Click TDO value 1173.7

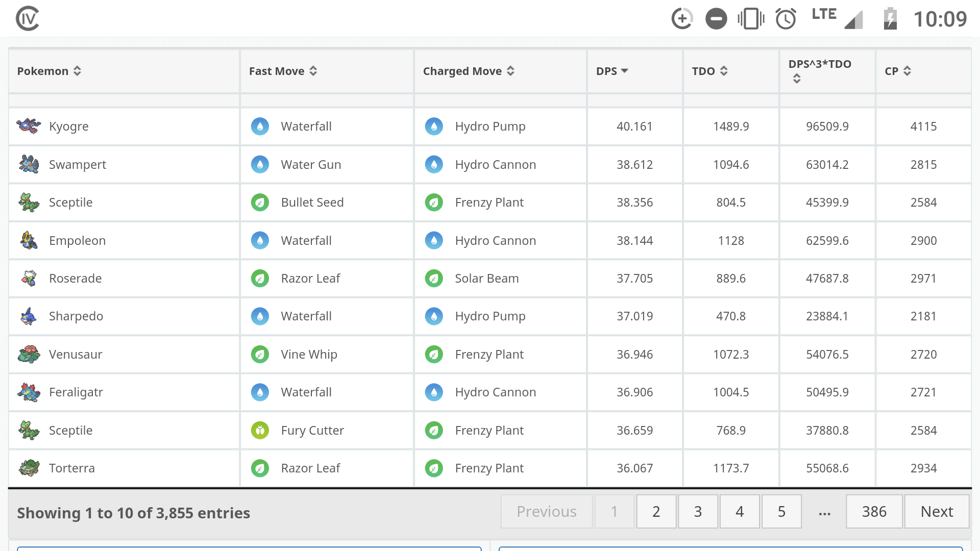731,468
